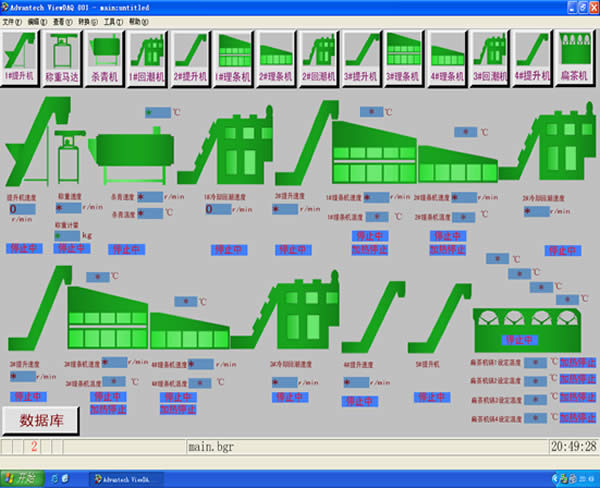Open the 2#回潮机 toolbar icon

tap(320, 55)
